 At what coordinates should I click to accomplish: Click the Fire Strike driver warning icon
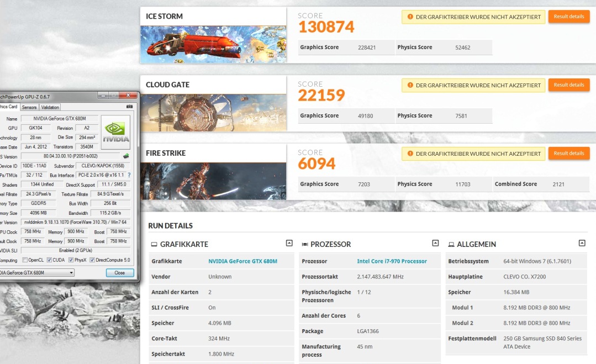410,154
